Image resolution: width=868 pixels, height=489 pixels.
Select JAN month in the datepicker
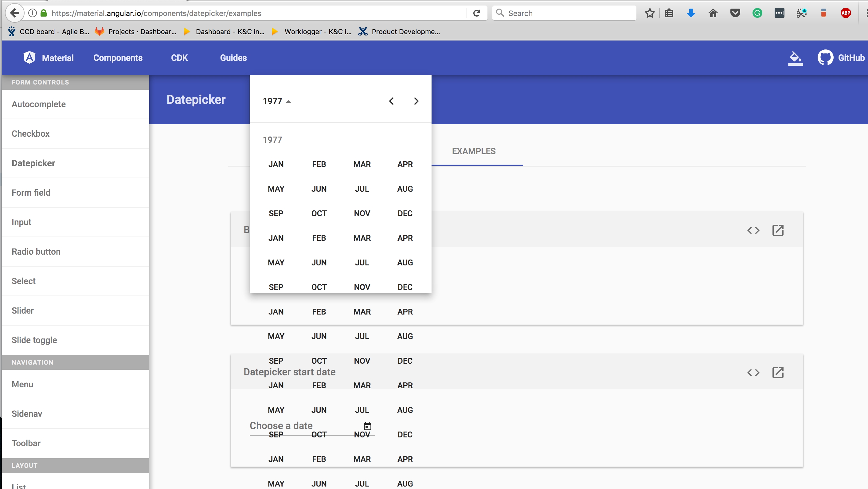pyautogui.click(x=276, y=164)
